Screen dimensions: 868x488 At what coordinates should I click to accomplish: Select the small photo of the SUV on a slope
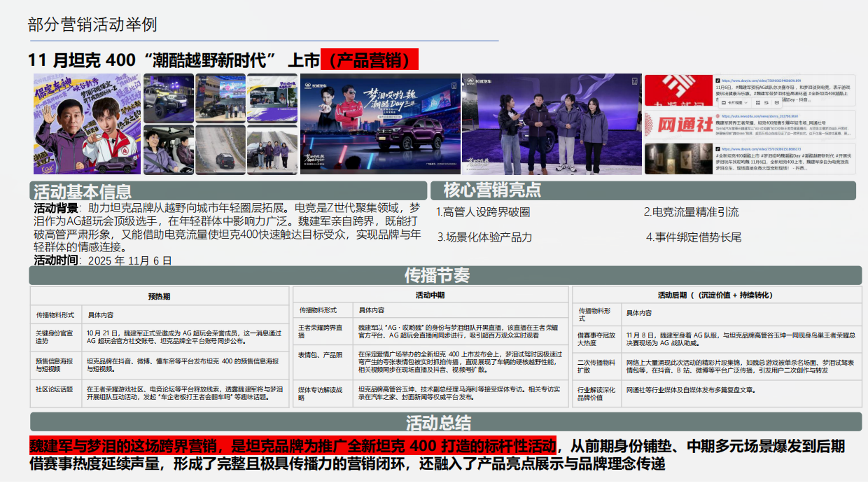[x=220, y=150]
